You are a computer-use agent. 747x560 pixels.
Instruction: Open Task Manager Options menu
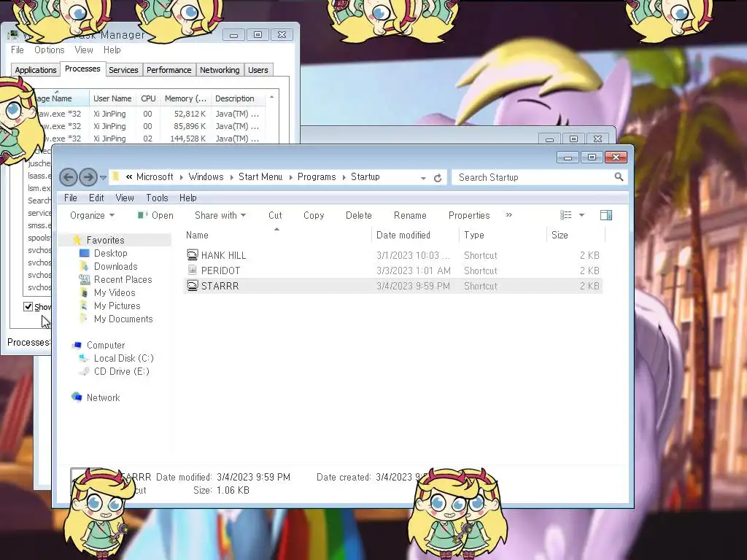49,50
